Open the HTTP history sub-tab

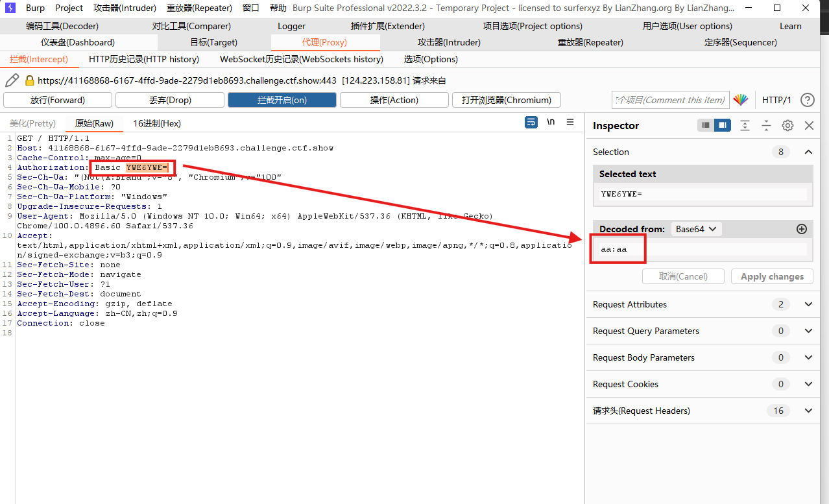pyautogui.click(x=144, y=59)
